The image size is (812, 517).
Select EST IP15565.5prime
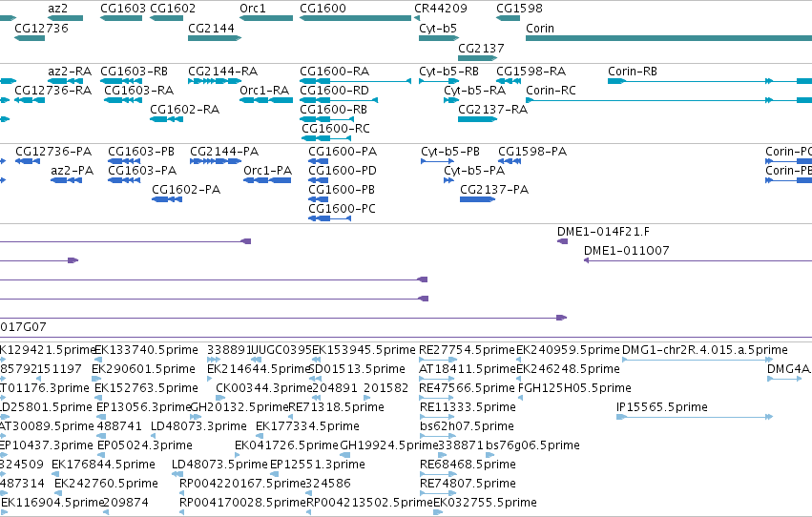pos(695,417)
